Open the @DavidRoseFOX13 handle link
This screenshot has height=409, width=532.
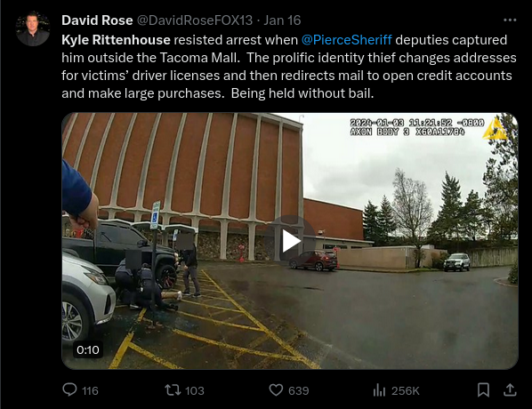click(195, 20)
